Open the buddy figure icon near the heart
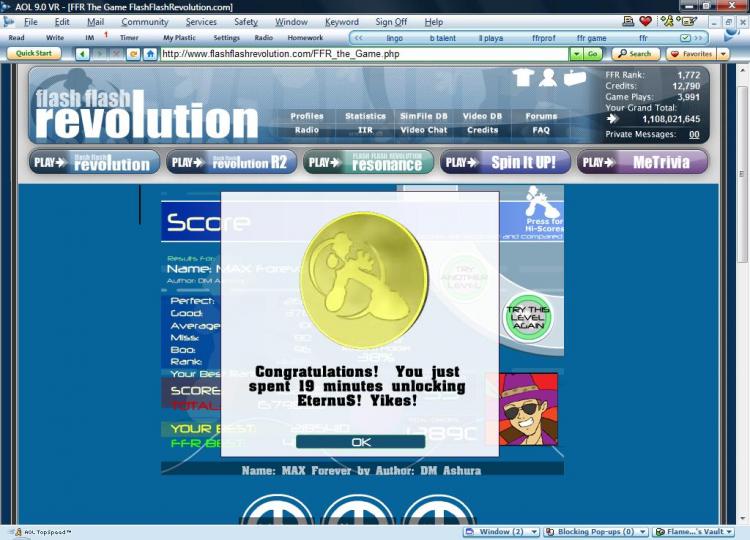Viewport: 750px width, 540px height. (x=667, y=21)
